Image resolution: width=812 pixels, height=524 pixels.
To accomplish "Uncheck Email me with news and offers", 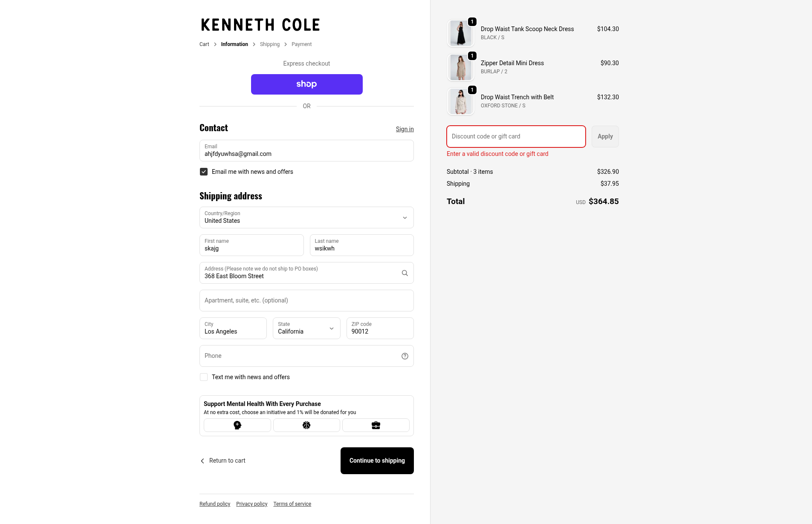I will (x=204, y=172).
